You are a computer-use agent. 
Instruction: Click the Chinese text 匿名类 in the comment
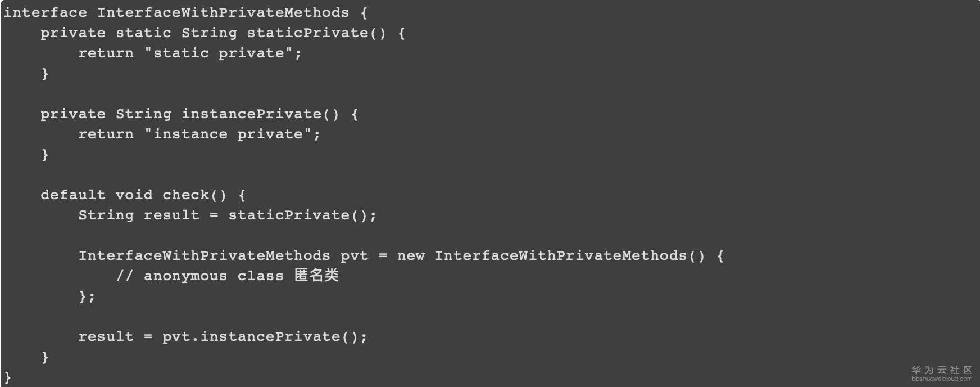(x=316, y=276)
